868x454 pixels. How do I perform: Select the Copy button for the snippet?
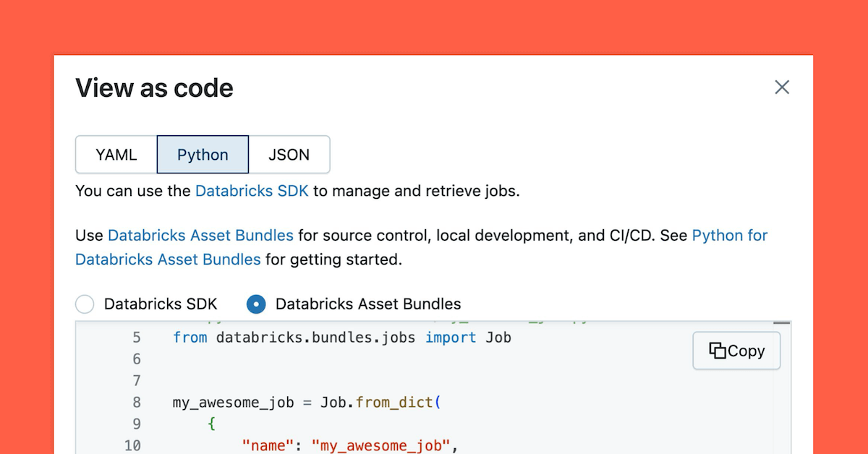736,350
